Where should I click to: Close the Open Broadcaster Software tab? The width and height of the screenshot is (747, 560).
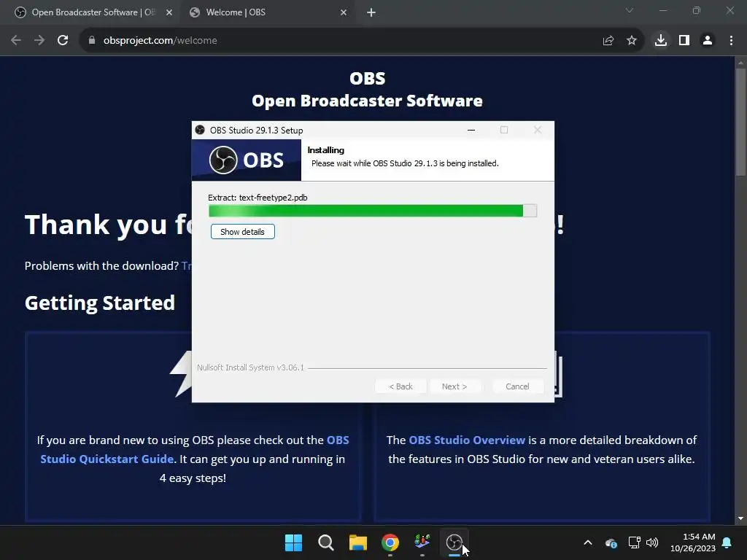click(x=169, y=13)
